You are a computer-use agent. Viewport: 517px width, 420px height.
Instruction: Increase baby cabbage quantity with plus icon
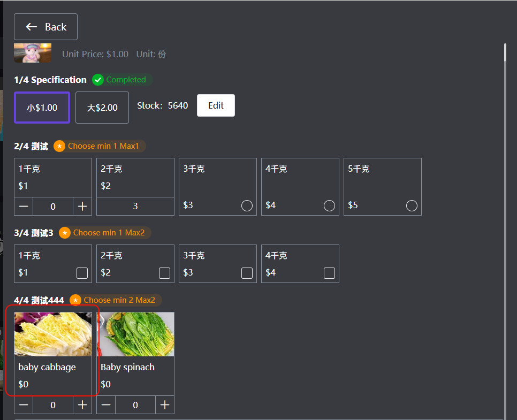82,405
